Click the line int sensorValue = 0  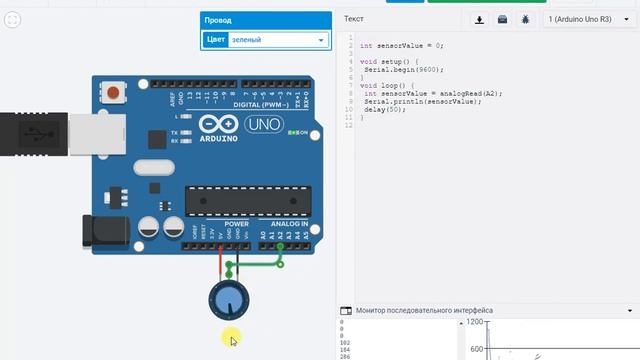tap(402, 46)
